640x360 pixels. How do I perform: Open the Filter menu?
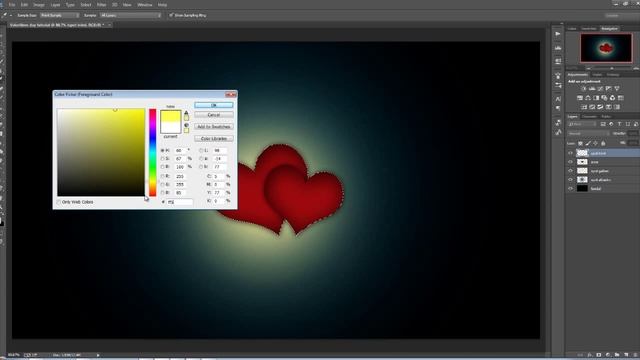(x=102, y=5)
